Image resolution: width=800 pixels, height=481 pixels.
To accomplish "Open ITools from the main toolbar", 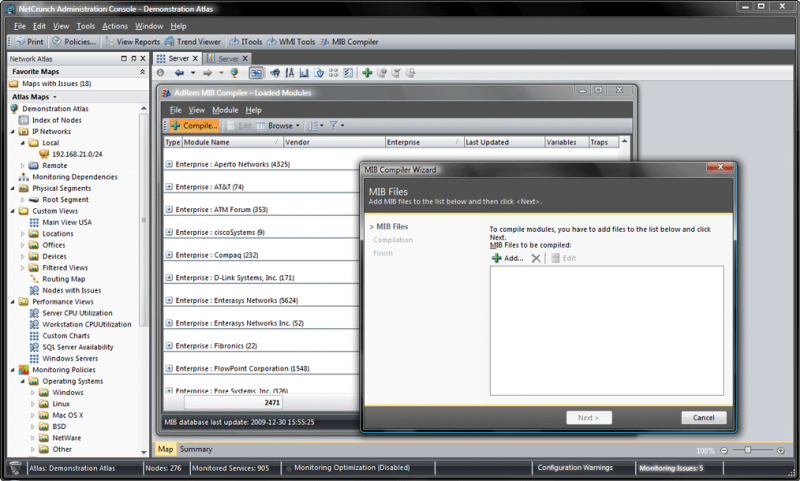I will tap(245, 42).
